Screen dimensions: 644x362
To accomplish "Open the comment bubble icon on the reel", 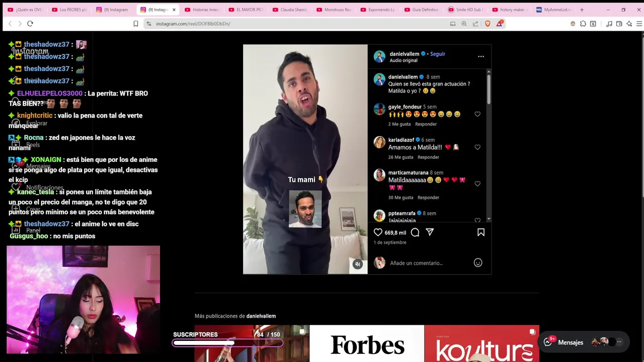I will 415,232.
